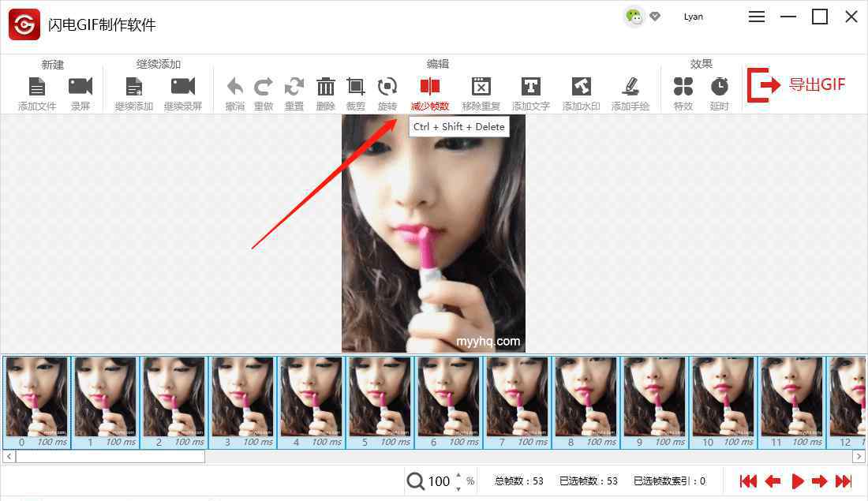Click the zoom value 100 field
868x501 pixels.
pos(439,481)
